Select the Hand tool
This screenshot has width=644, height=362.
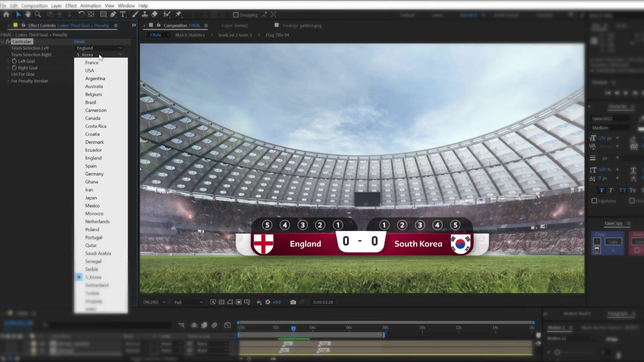click(x=28, y=14)
